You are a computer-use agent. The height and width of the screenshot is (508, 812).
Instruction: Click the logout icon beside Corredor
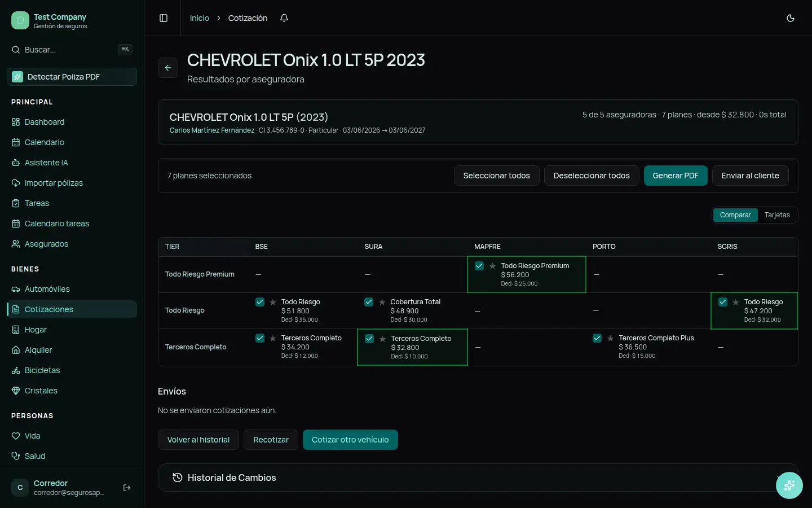click(127, 488)
